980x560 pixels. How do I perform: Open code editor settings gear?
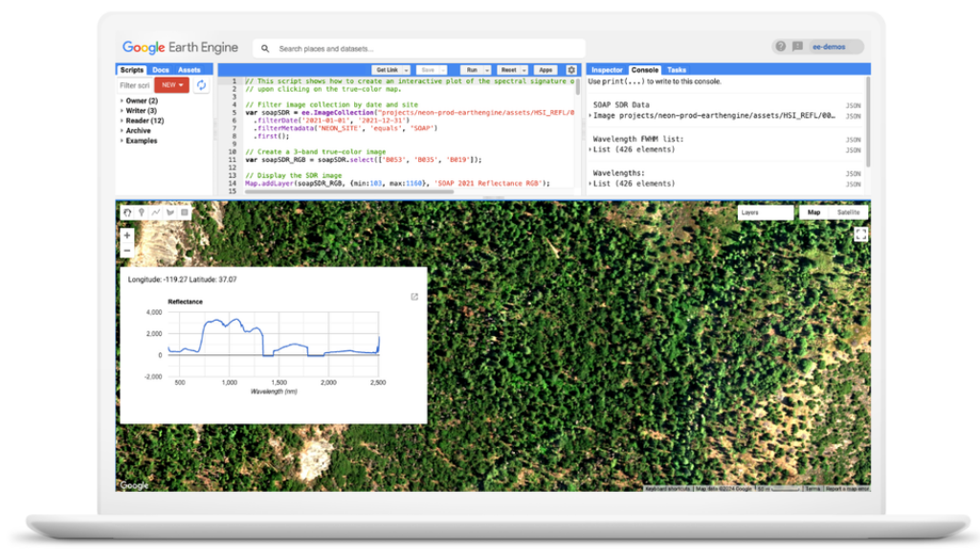[571, 70]
